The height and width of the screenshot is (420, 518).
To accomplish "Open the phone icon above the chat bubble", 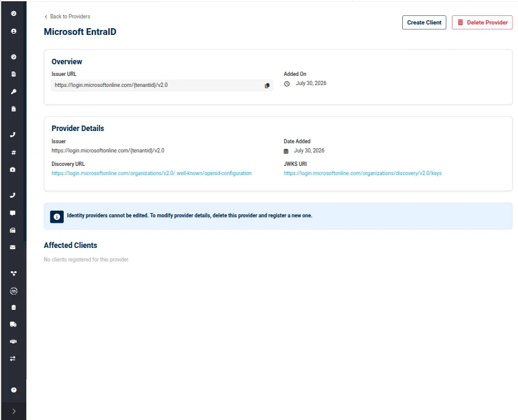I will [13, 195].
